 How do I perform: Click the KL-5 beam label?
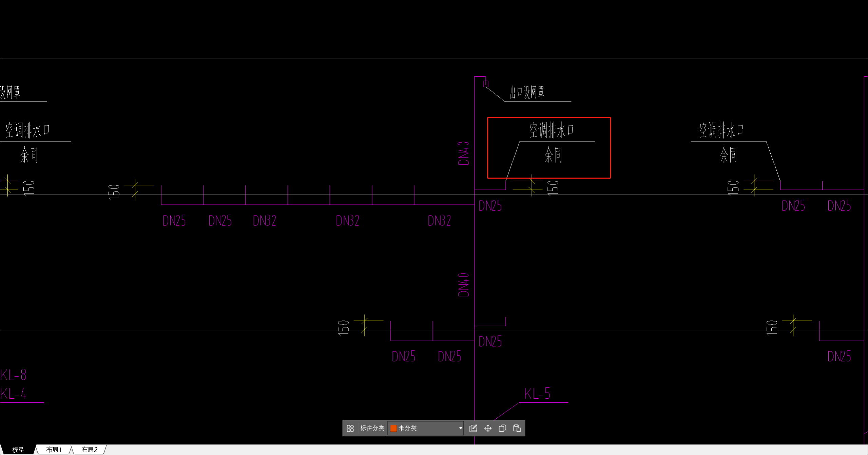pos(537,394)
